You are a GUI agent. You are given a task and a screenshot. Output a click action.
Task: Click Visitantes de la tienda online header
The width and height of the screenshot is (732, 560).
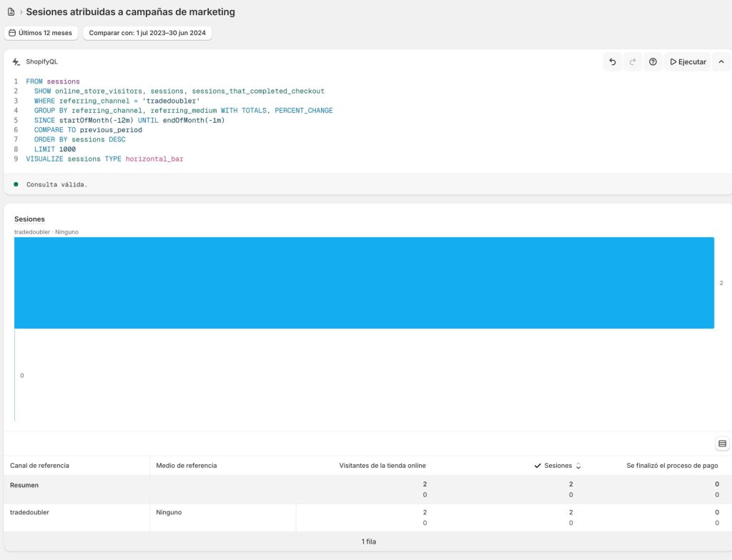click(x=382, y=465)
